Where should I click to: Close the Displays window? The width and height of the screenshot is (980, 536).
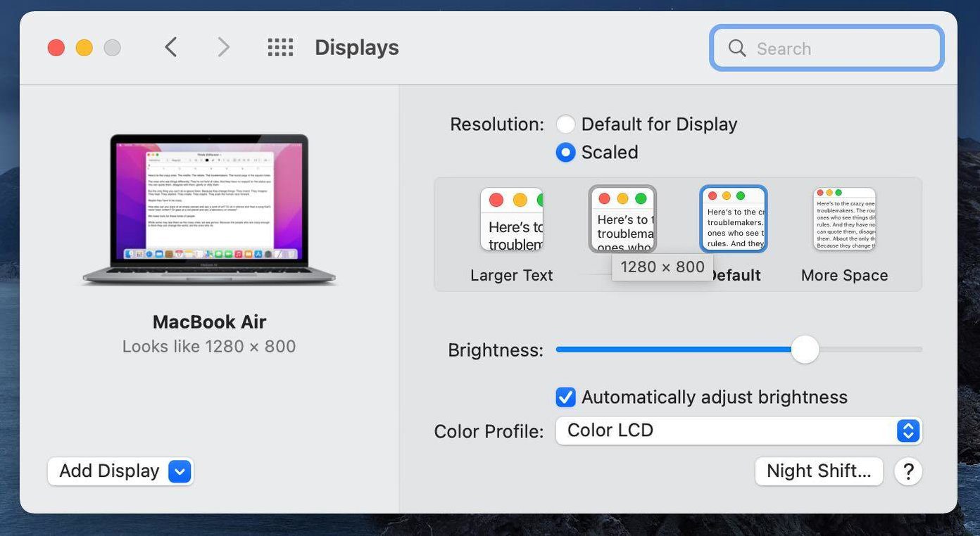(x=56, y=48)
